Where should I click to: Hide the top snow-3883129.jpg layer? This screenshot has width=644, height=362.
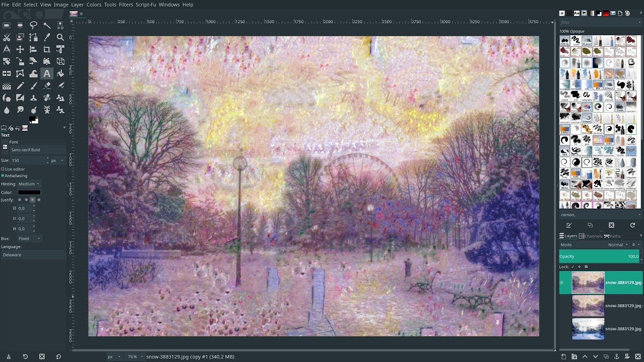click(562, 283)
